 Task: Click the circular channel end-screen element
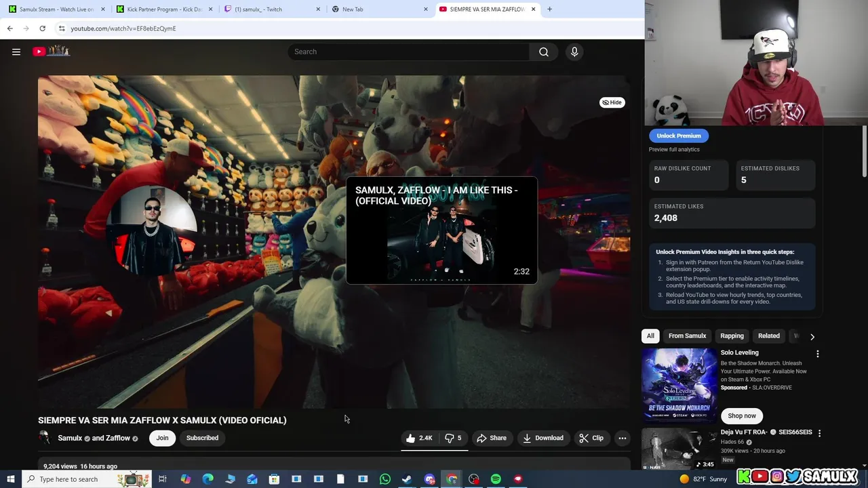click(152, 230)
